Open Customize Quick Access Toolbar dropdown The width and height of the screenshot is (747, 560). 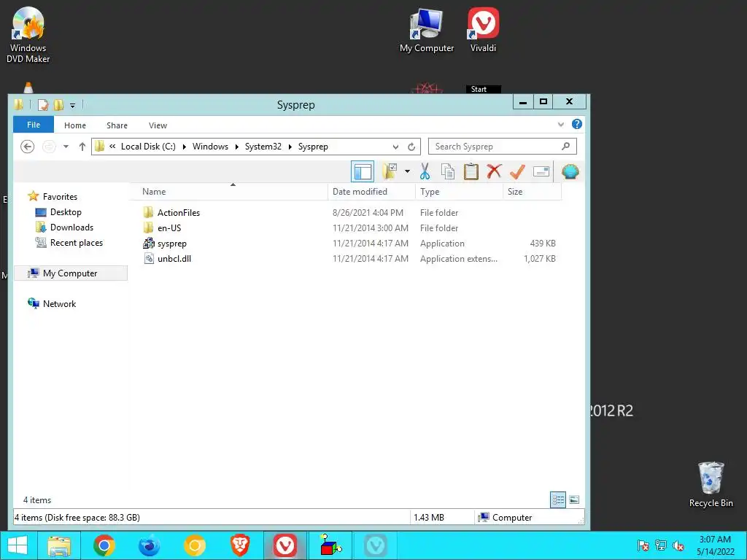[72, 105]
